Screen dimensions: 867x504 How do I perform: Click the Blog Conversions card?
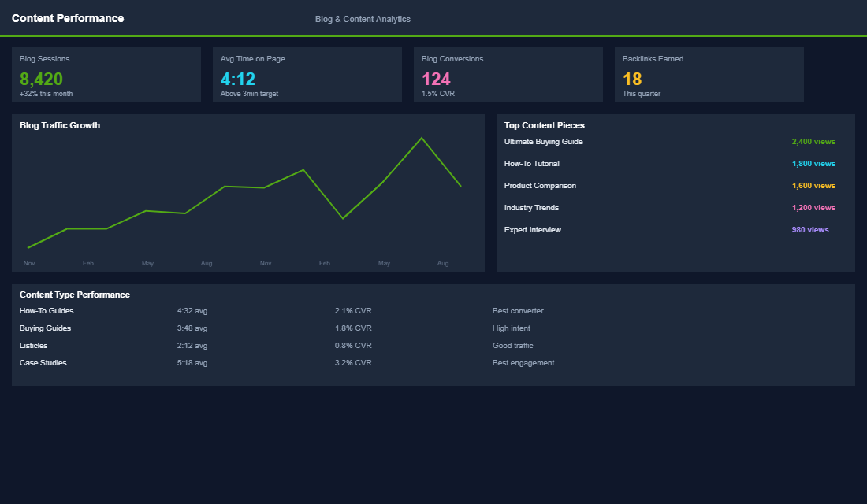(508, 75)
